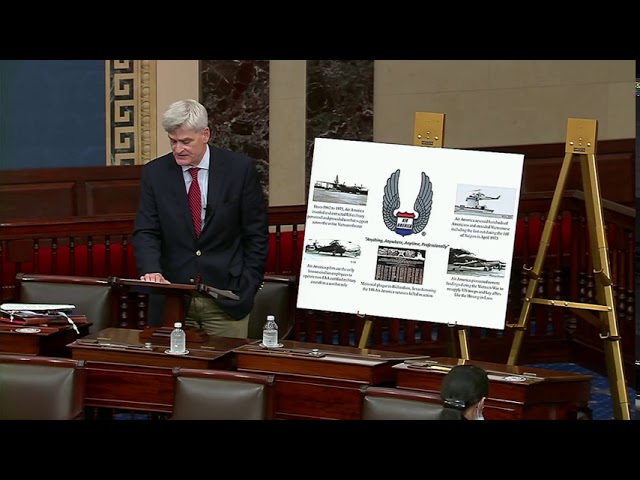Select the helicopter photo above the fall of Saigon caption
The height and width of the screenshot is (480, 640).
tap(484, 200)
